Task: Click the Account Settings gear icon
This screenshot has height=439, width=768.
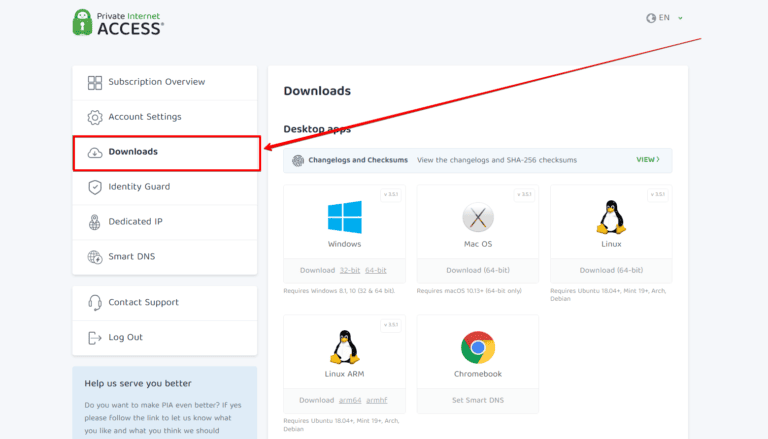Action: click(95, 117)
